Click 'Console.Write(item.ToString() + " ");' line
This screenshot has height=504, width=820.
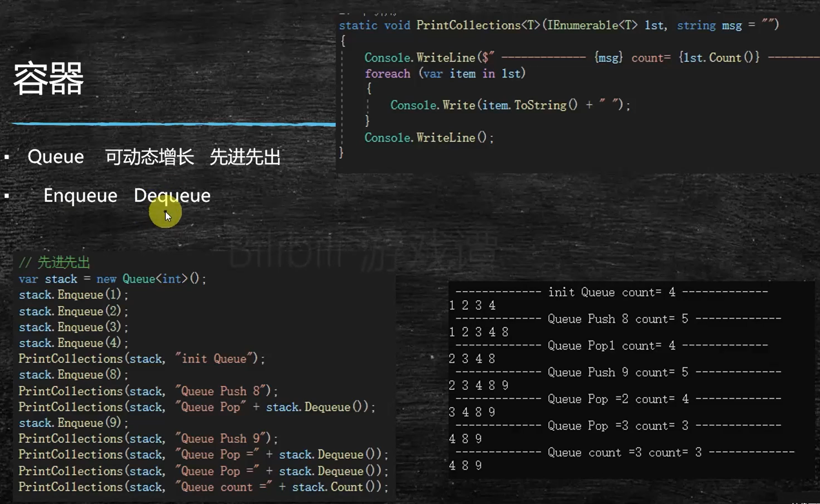(510, 105)
